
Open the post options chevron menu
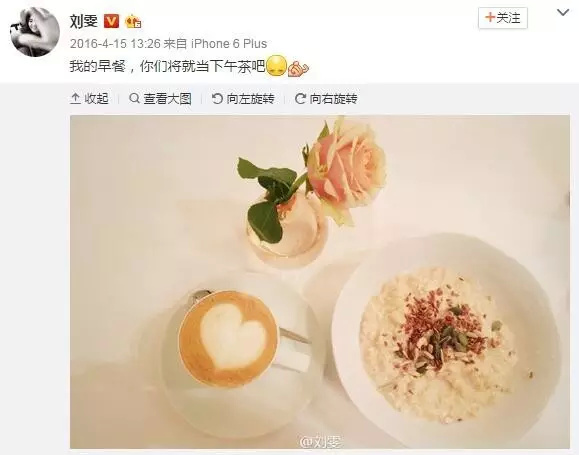click(x=563, y=13)
